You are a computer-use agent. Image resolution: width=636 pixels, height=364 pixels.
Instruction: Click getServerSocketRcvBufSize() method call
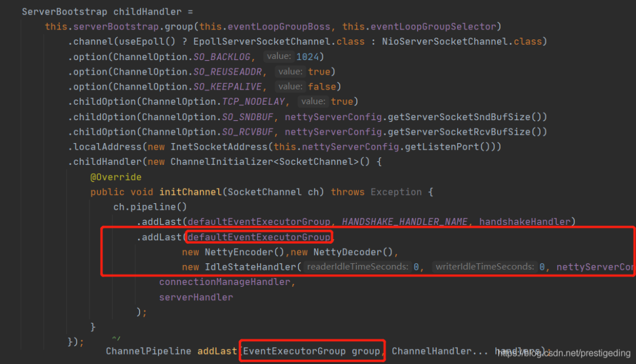(x=465, y=133)
